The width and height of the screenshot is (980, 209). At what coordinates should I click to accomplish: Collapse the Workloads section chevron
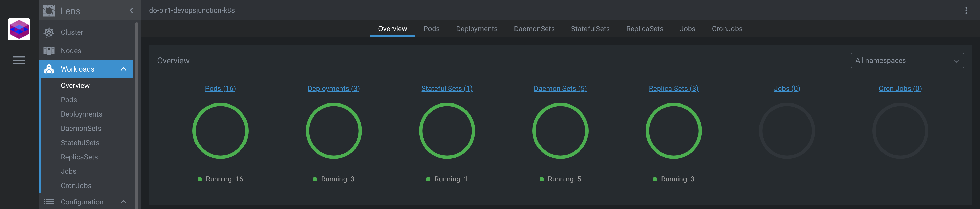[x=123, y=69]
